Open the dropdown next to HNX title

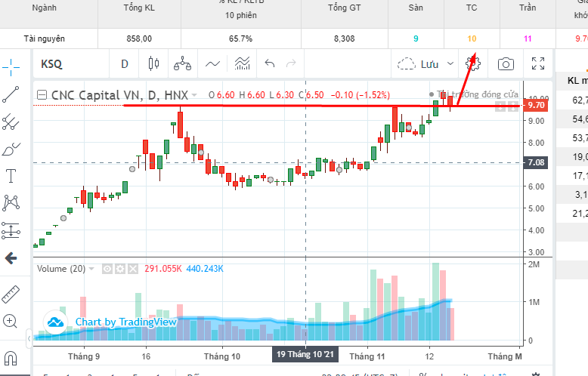[x=194, y=95]
